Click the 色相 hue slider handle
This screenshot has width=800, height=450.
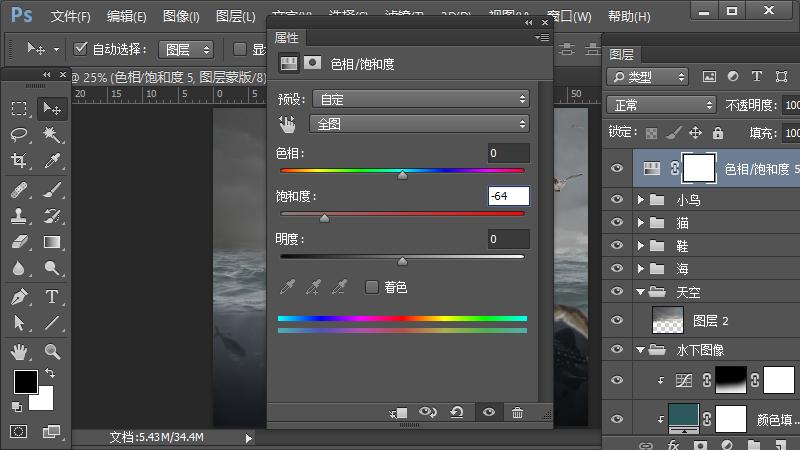coord(402,174)
